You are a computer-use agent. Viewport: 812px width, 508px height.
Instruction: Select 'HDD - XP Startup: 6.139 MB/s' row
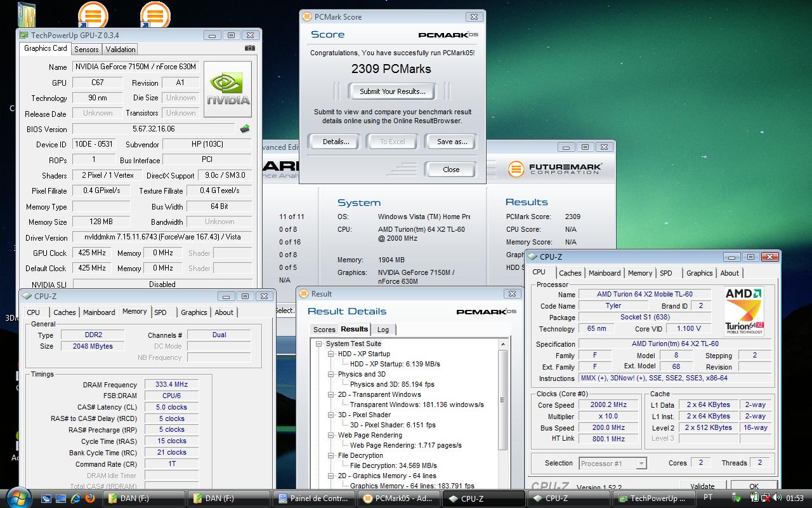pyautogui.click(x=395, y=364)
